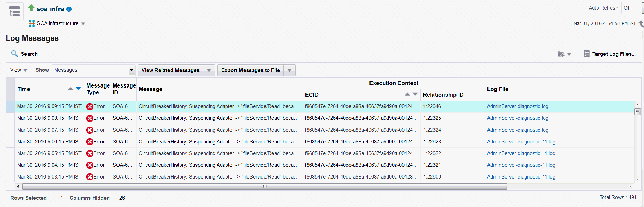The width and height of the screenshot is (644, 207).
Task: Sort the Time column ascending
Action: click(x=71, y=89)
